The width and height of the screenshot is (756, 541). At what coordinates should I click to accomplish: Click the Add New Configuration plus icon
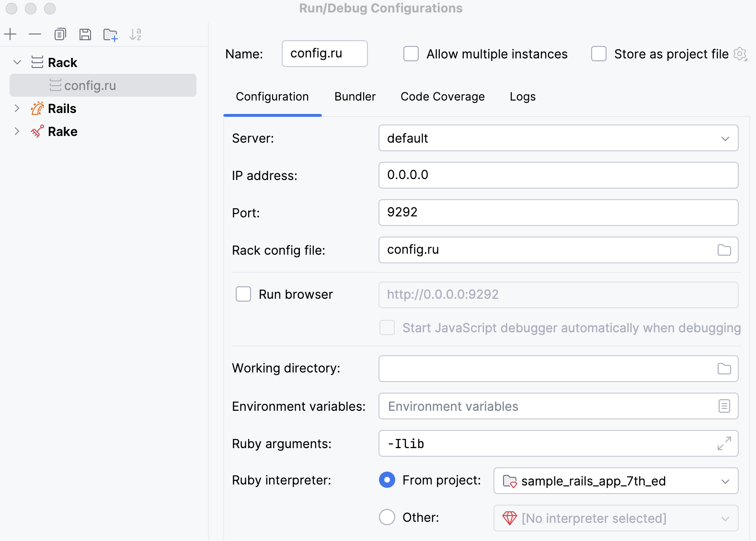[x=10, y=34]
